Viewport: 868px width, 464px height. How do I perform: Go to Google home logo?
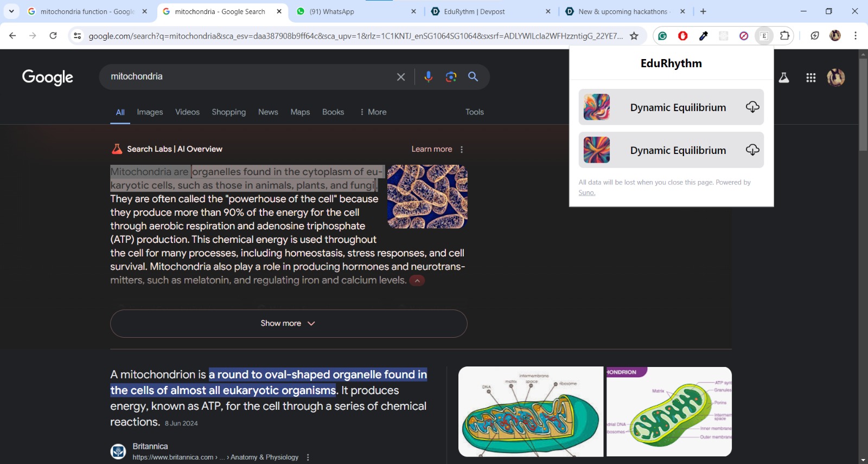tap(48, 78)
